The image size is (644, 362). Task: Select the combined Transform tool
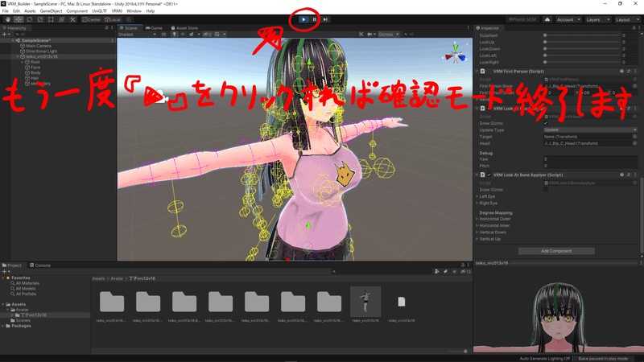[62, 19]
